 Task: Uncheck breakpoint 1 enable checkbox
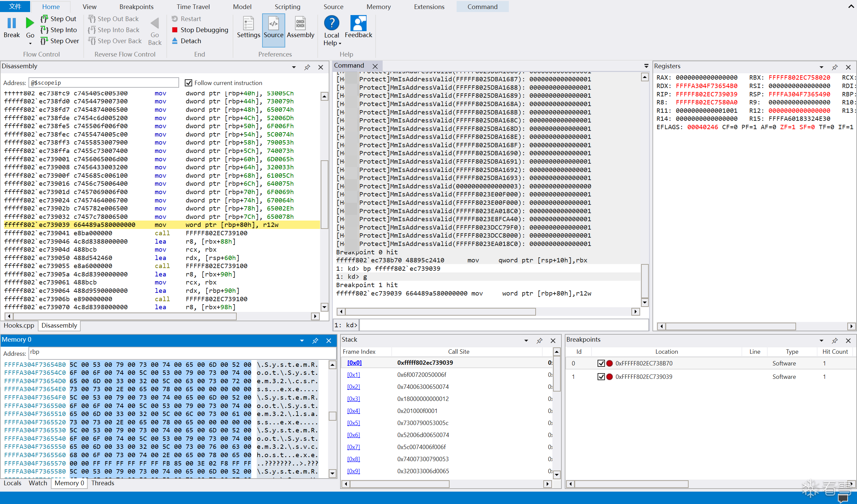601,376
